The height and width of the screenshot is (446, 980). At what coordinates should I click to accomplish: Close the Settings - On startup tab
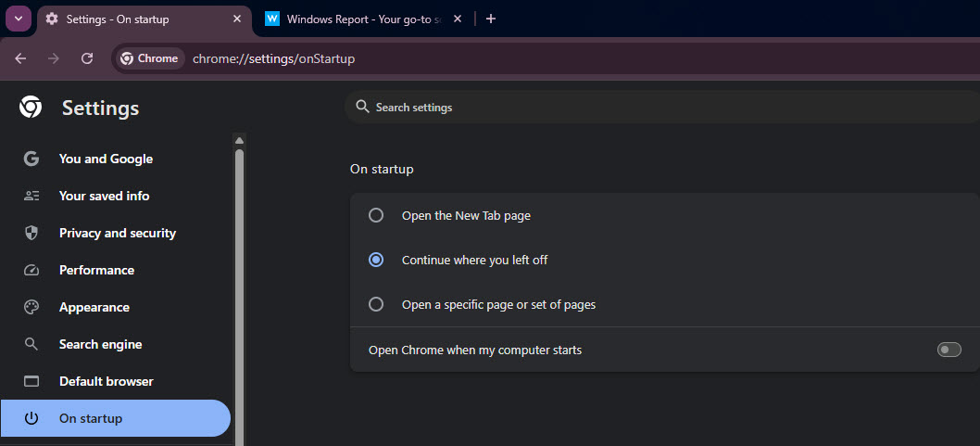(x=237, y=19)
